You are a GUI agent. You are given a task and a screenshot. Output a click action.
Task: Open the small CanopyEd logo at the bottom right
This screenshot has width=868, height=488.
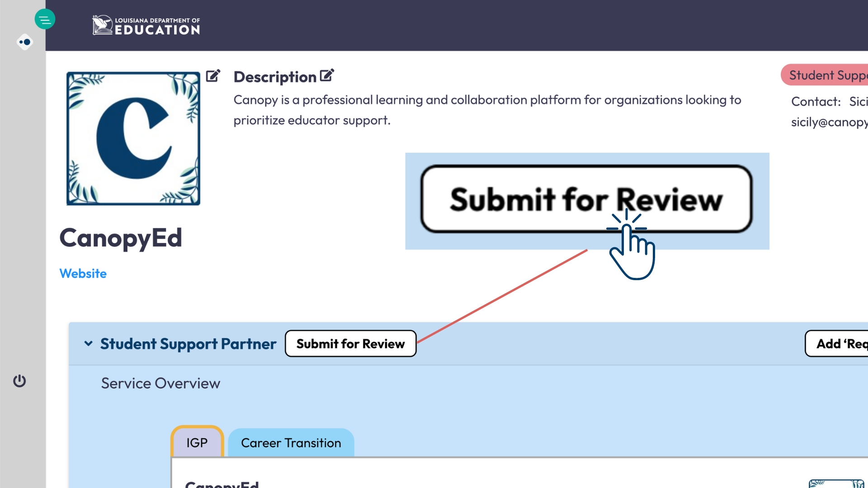(835, 483)
